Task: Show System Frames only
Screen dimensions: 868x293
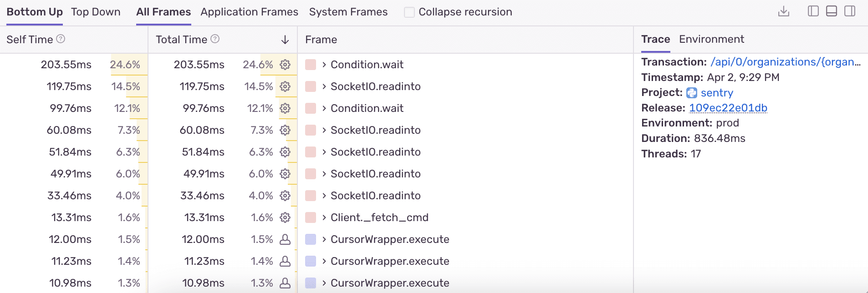Action: coord(348,12)
